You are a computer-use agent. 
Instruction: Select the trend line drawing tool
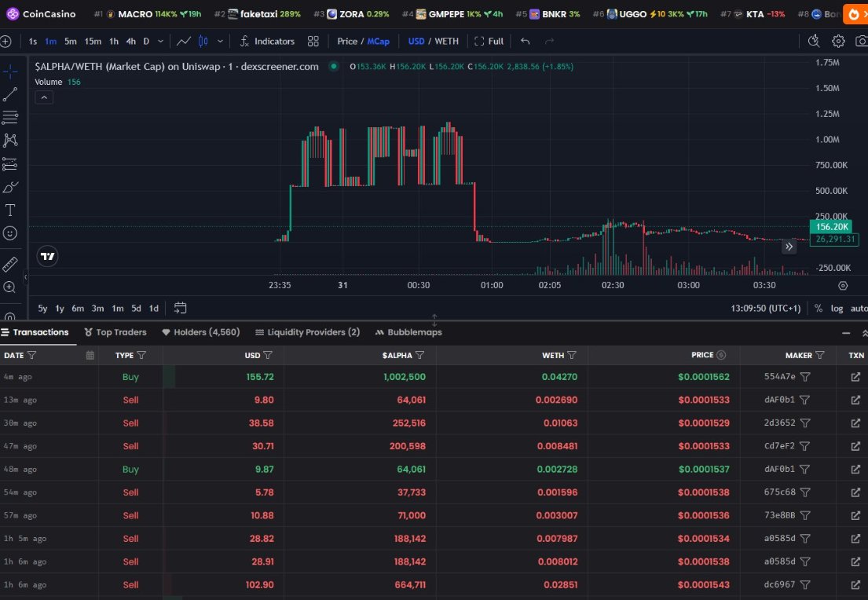[x=10, y=95]
